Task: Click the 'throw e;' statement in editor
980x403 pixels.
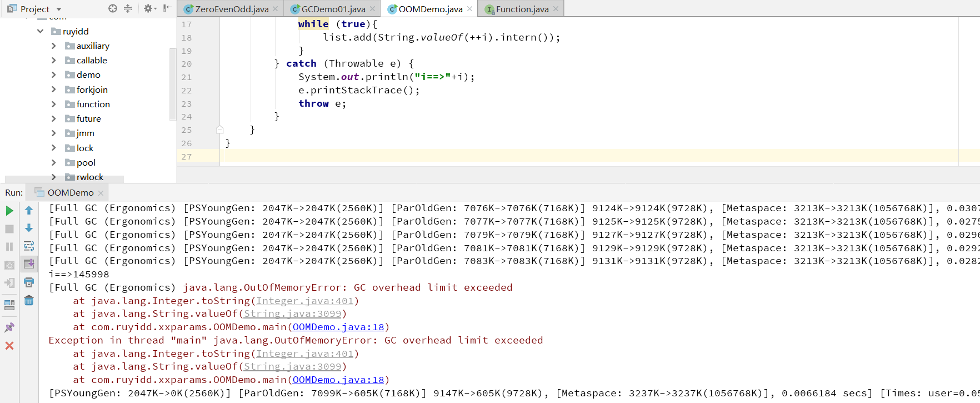Action: [322, 103]
